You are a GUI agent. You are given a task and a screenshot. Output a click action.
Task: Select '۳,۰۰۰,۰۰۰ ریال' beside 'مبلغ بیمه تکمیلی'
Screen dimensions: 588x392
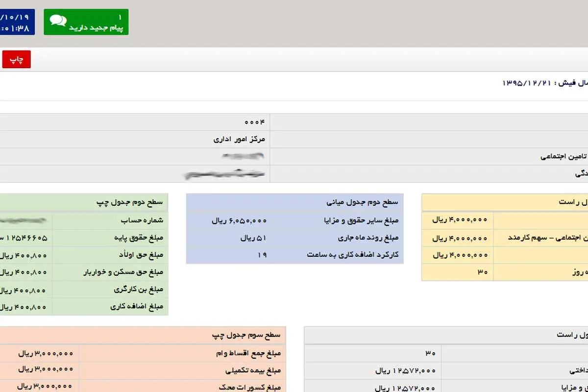point(46,370)
